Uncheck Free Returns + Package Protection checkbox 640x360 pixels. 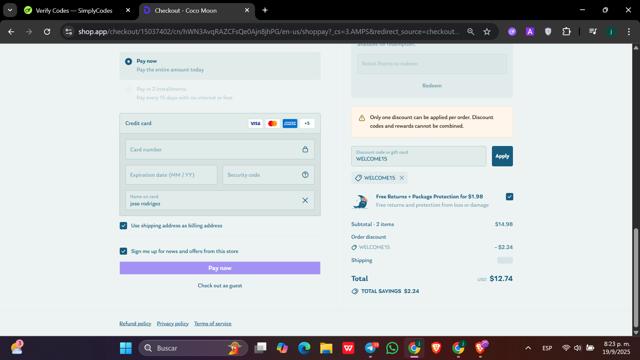[x=509, y=197]
